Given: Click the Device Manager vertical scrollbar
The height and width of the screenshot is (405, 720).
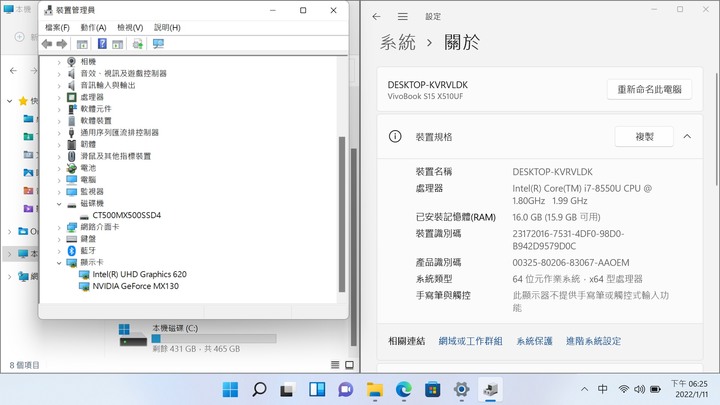Looking at the screenshot, I should (342, 214).
